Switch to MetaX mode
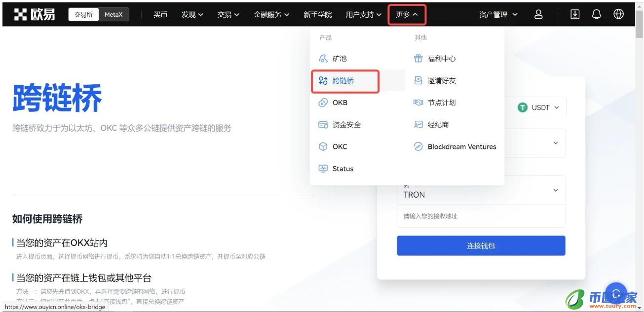Viewport: 644px width, 312px height. pos(114,15)
